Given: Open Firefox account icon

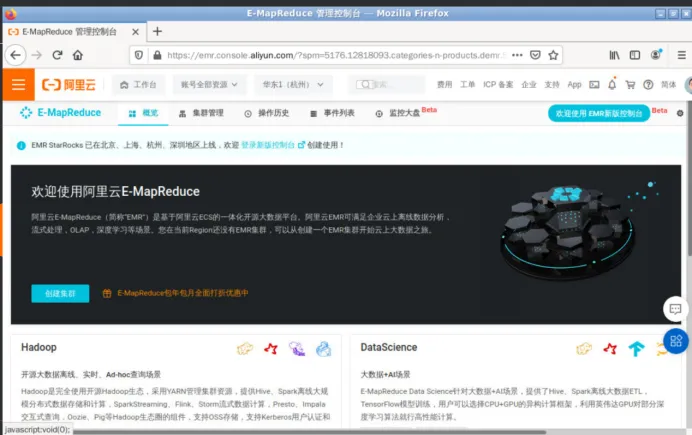Looking at the screenshot, I should tap(656, 55).
